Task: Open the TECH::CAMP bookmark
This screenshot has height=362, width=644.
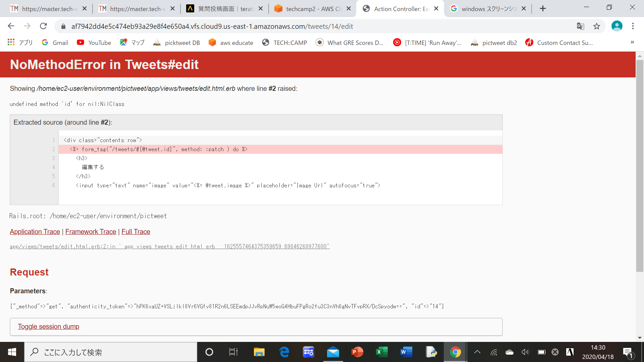Action: [x=284, y=43]
